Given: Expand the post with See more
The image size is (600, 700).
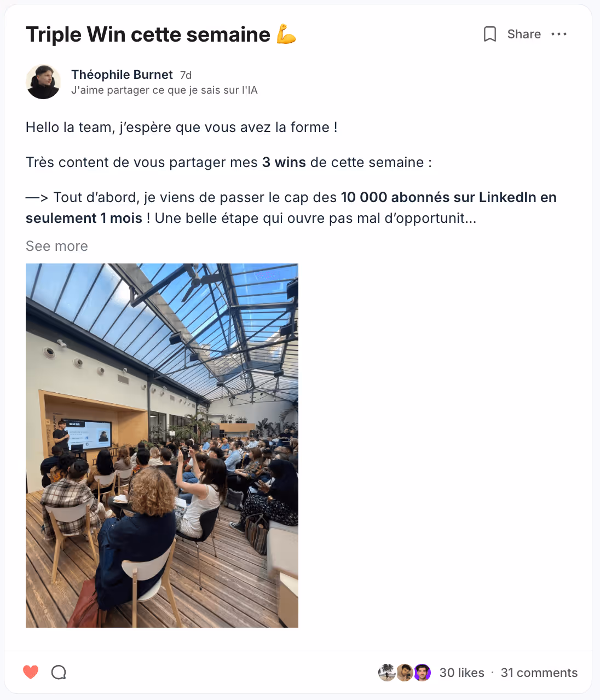Looking at the screenshot, I should tap(57, 246).
